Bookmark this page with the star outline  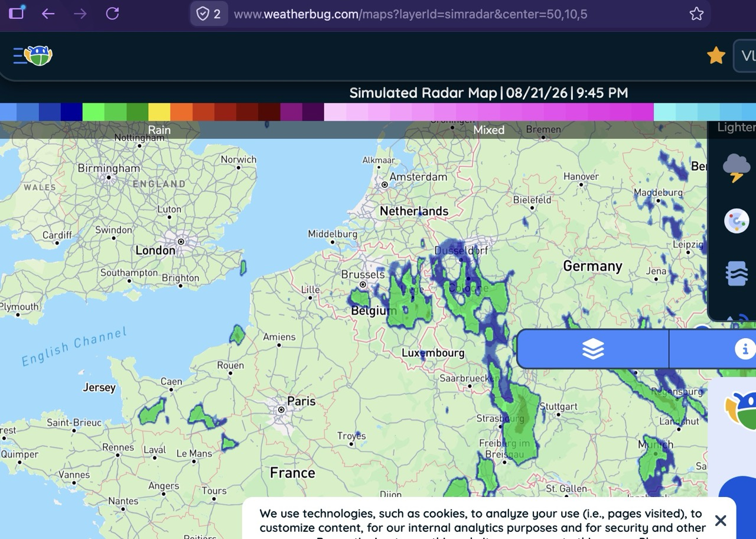[697, 14]
